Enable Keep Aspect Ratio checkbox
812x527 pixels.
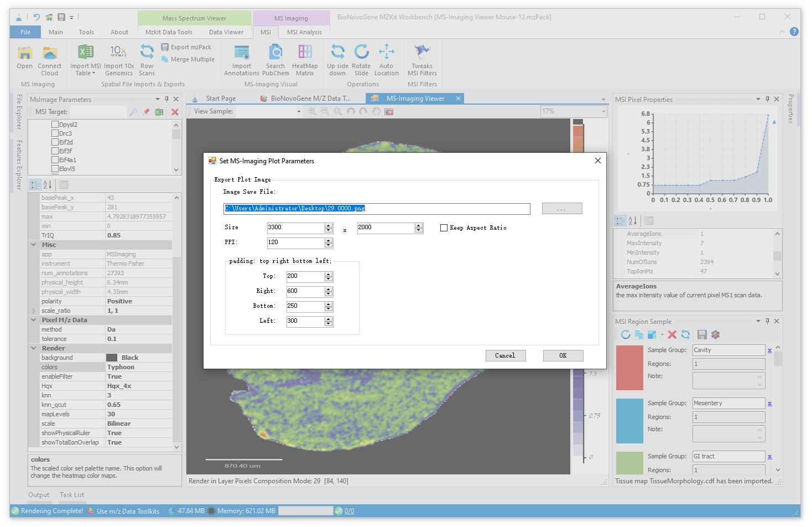click(x=444, y=228)
